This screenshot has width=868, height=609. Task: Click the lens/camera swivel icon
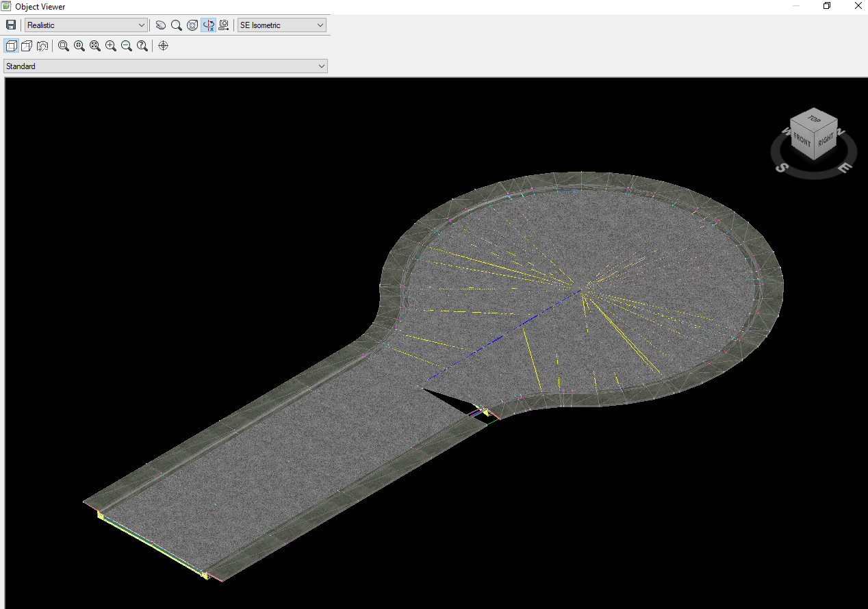tap(42, 46)
